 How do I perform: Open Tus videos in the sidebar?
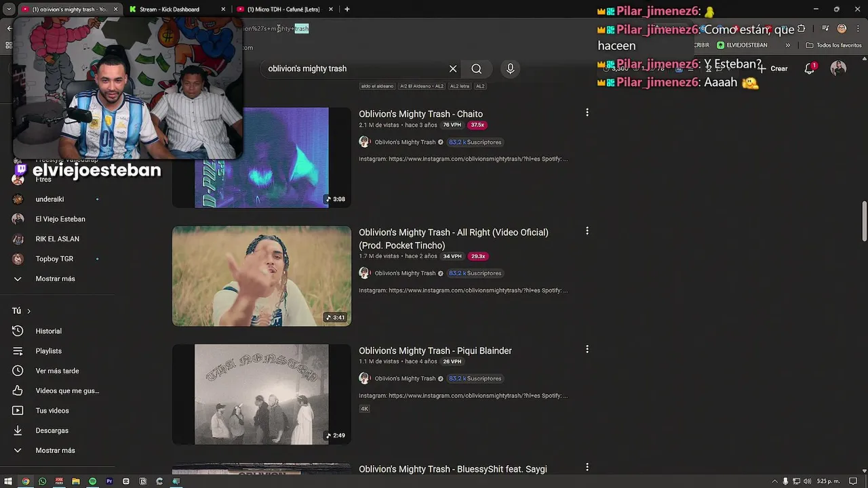point(52,411)
